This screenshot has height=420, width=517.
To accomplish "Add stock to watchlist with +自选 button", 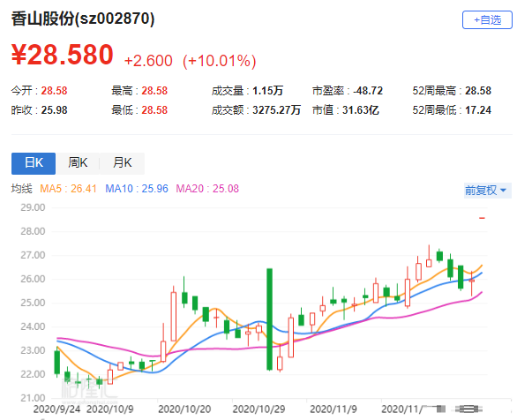I will click(x=487, y=19).
